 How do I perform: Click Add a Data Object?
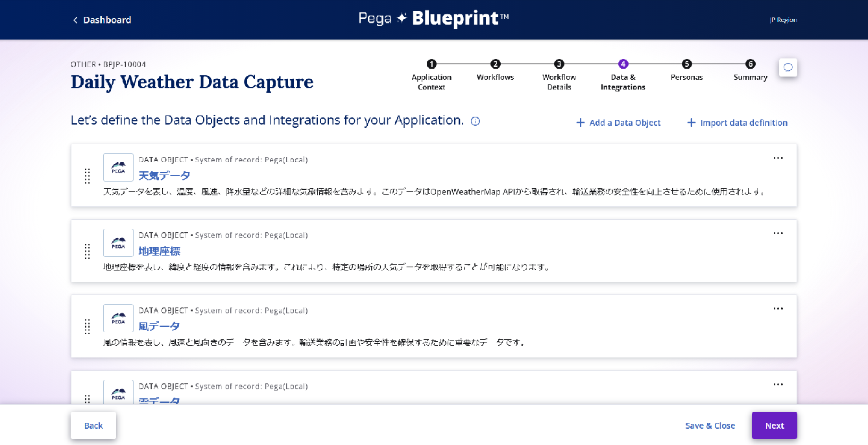618,123
